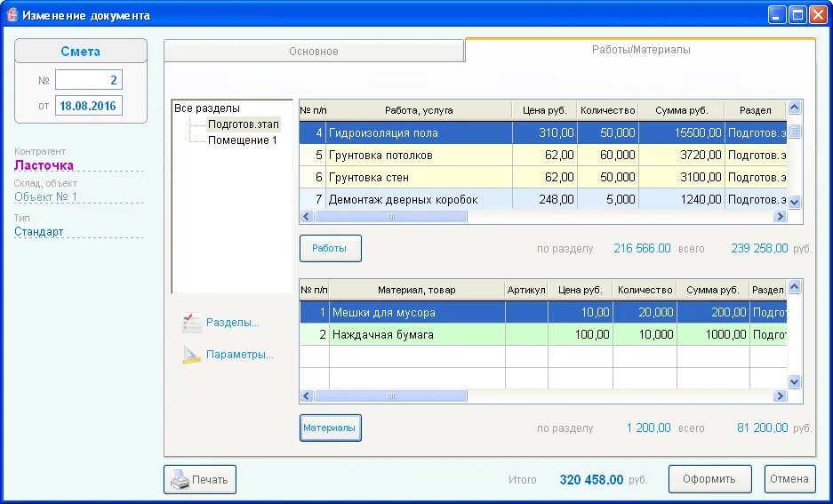Select row Наждачная бумага

(543, 334)
